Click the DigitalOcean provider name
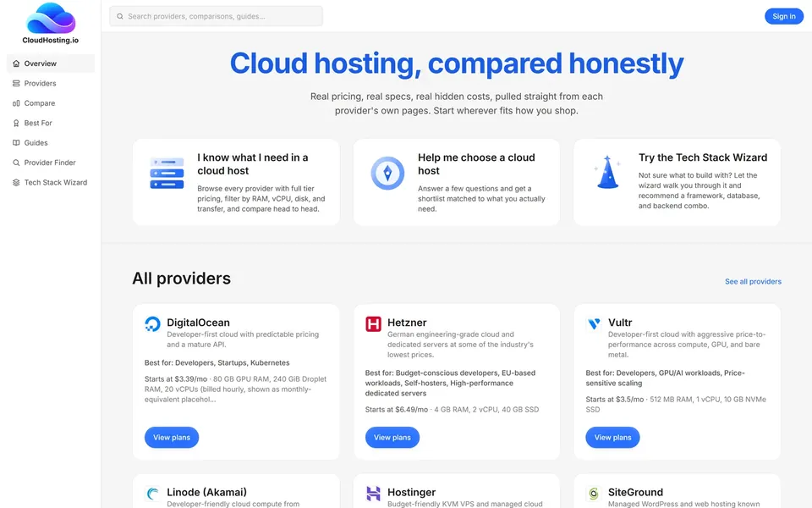 [198, 323]
